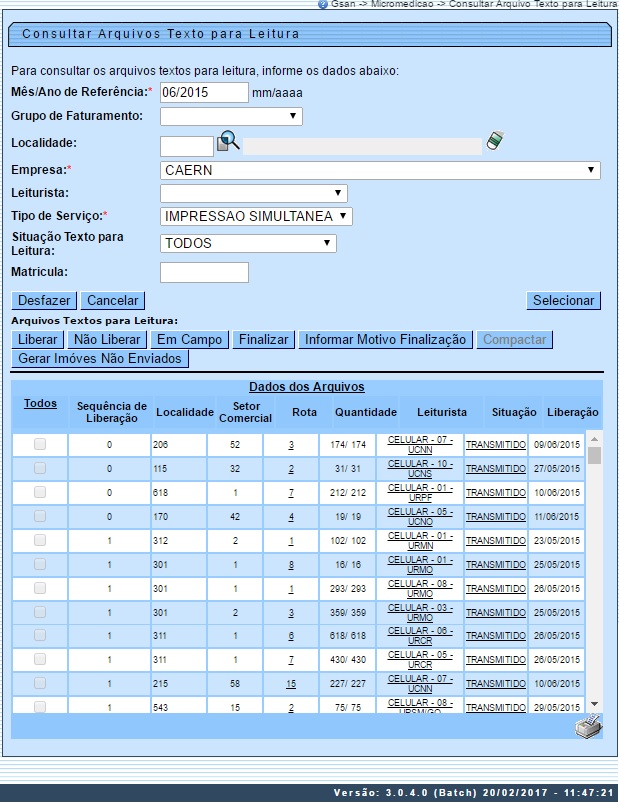
Task: Click the Gerar Imóveis Não Enviados button
Action: pos(110,358)
